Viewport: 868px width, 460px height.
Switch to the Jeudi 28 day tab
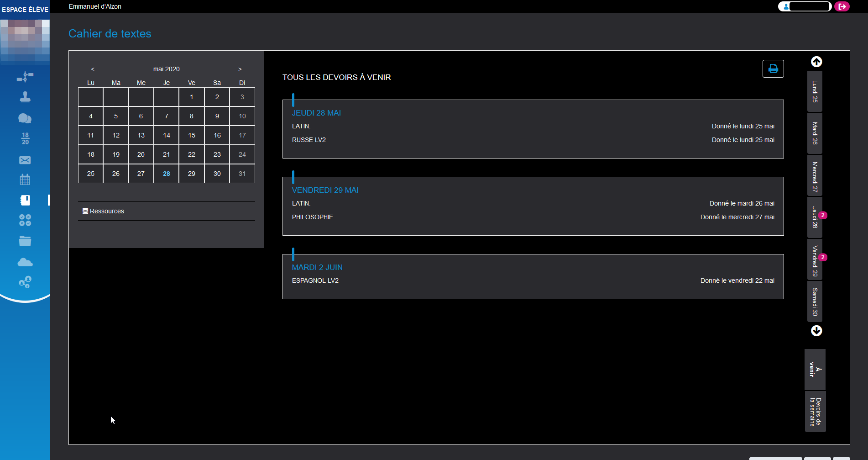tap(814, 217)
